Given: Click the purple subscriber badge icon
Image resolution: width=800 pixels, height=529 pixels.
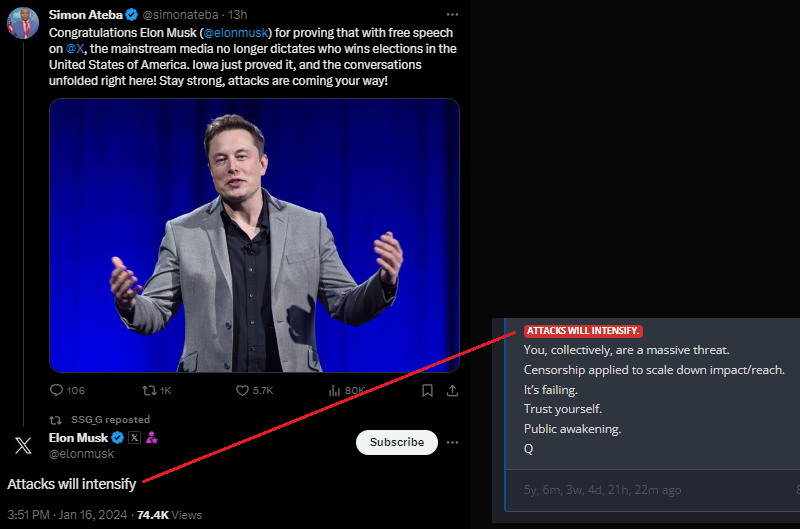Looking at the screenshot, I should pos(152,438).
